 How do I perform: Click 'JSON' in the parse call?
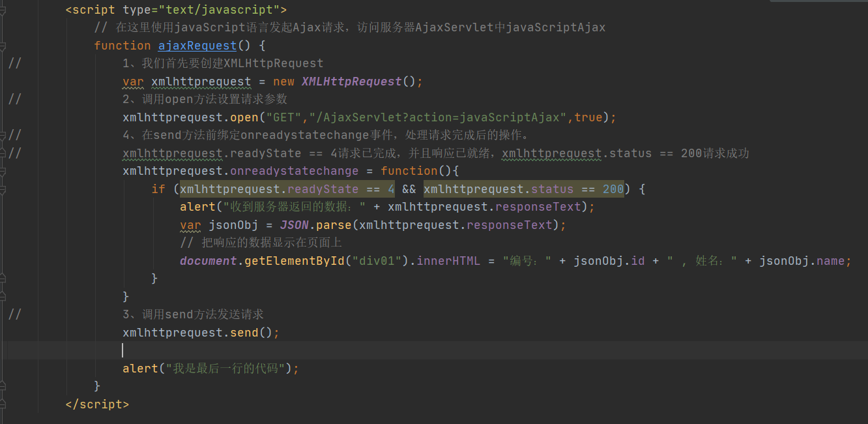[x=295, y=225]
